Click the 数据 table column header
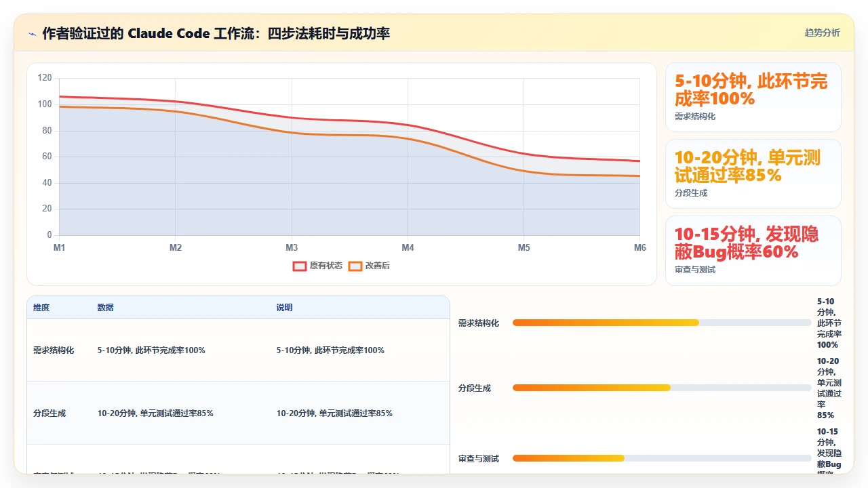The height and width of the screenshot is (488, 868). [106, 308]
